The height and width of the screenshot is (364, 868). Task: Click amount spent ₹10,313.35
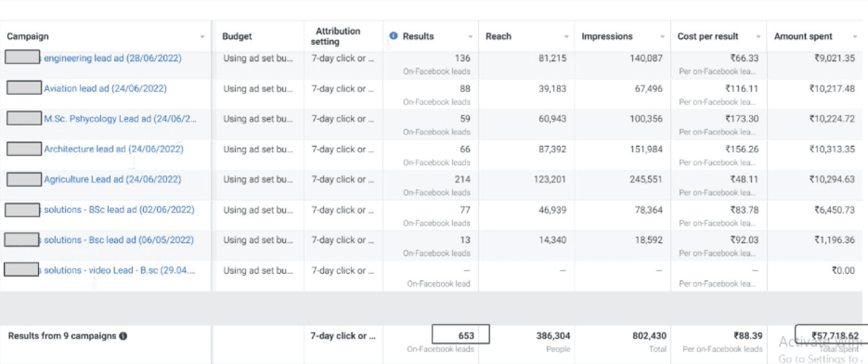pos(832,149)
